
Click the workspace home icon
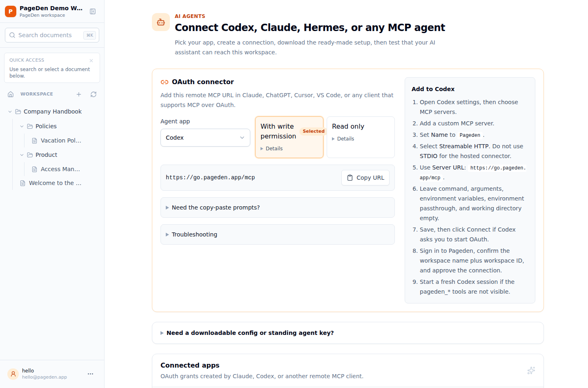click(x=11, y=94)
